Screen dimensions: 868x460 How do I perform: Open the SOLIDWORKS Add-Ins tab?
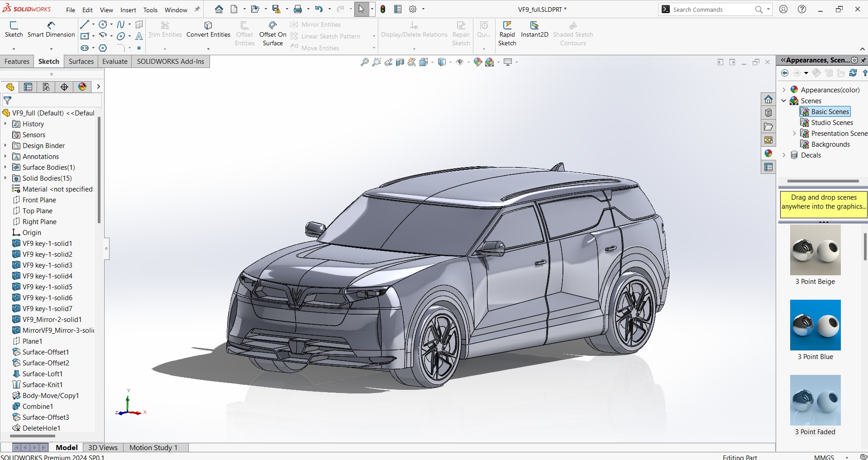(x=171, y=62)
